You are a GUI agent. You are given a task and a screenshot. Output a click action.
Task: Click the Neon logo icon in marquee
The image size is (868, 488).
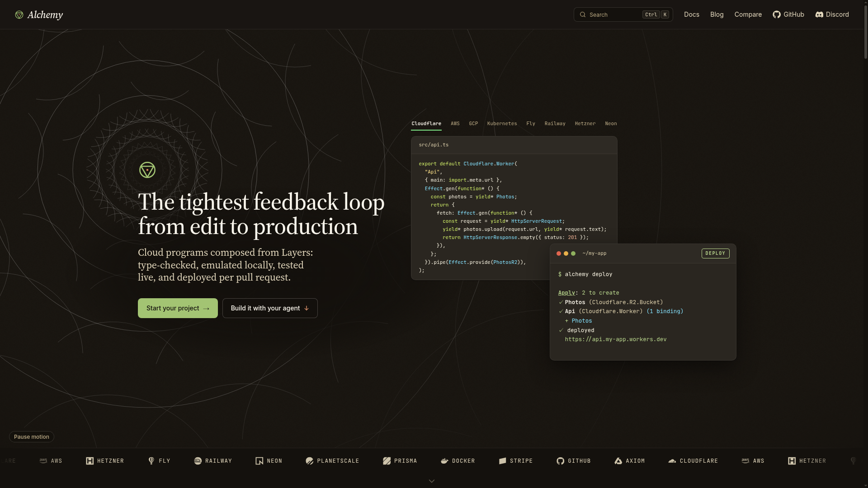(259, 461)
